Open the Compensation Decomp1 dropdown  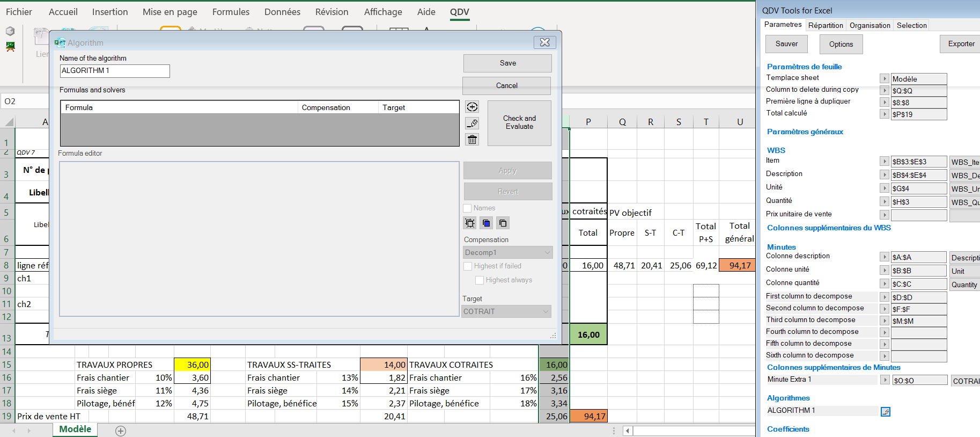(x=507, y=252)
